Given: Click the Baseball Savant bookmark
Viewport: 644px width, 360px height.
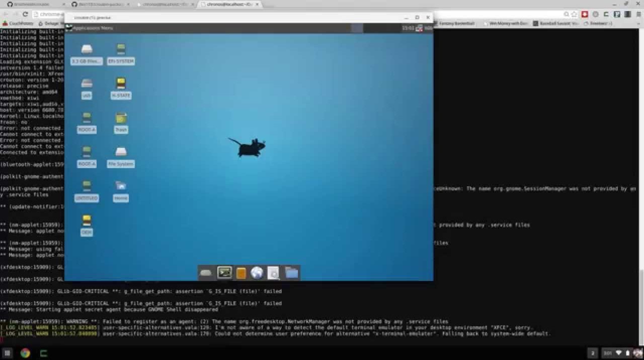Looking at the screenshot, I should [557, 23].
